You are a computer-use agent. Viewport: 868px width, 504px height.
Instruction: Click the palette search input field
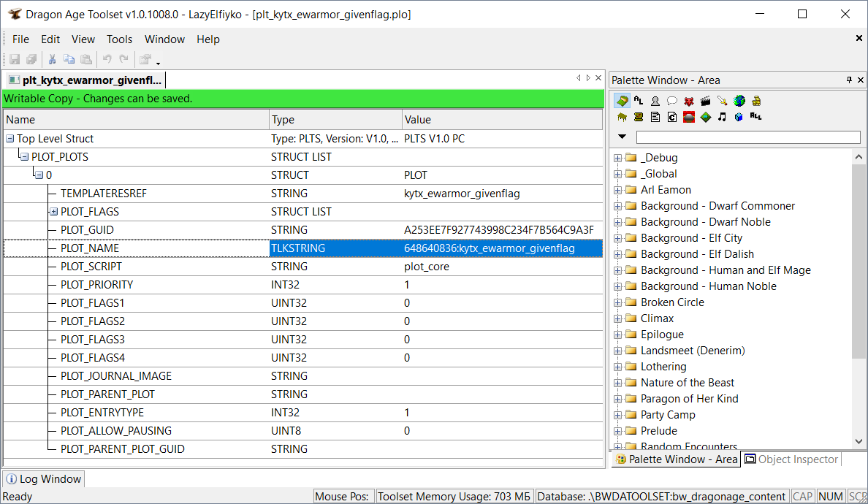(747, 137)
